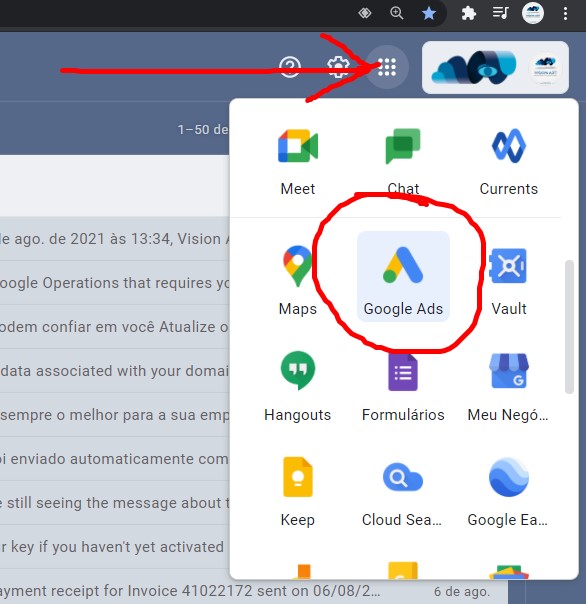Open email 'confiar em você Atualize'
Viewport: 586px width, 604px height.
pos(115,327)
